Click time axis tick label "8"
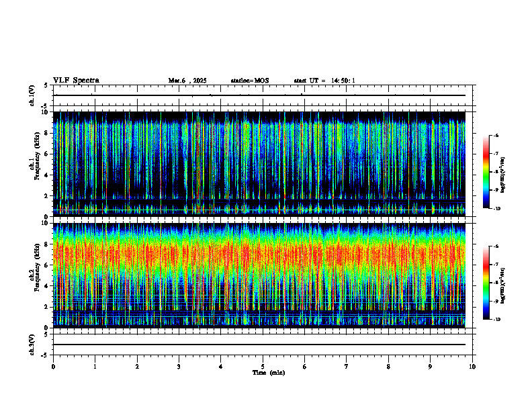532x411 pixels. coord(388,367)
